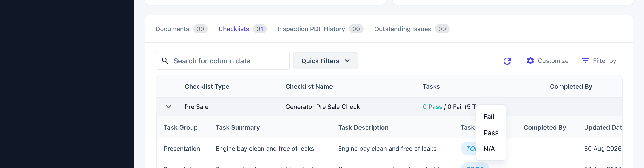Image resolution: width=644 pixels, height=168 pixels.
Task: Click the Tasks column header
Action: 431,87
